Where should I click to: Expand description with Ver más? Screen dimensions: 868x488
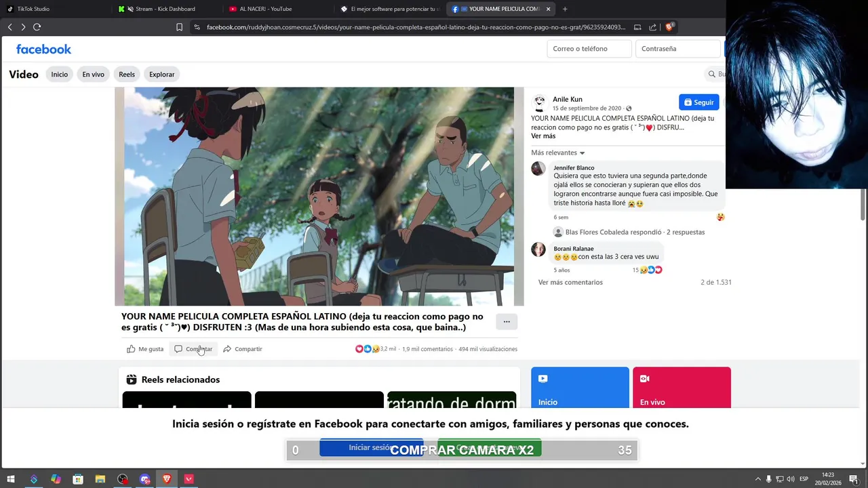coord(543,136)
